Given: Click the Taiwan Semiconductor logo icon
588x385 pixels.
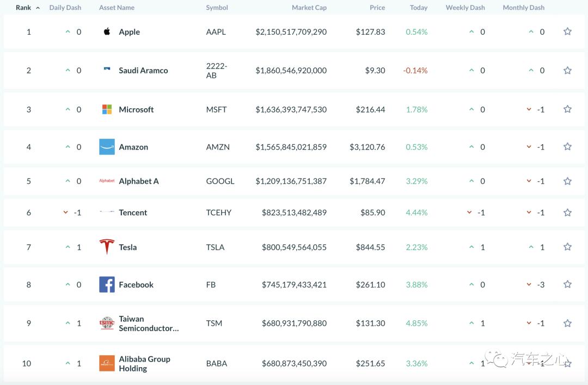Looking at the screenshot, I should click(x=107, y=323).
